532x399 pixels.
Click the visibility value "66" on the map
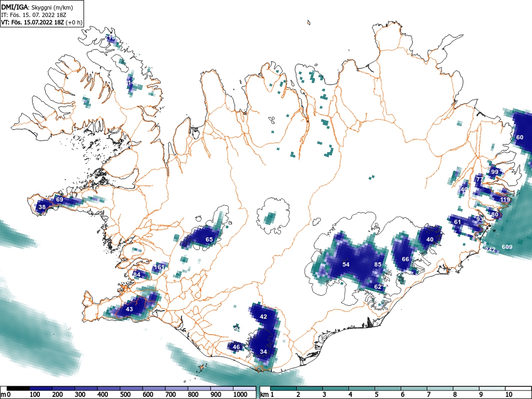pos(405,259)
